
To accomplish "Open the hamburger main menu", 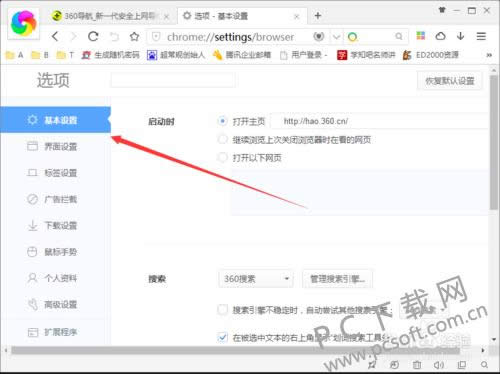I will pyautogui.click(x=481, y=36).
